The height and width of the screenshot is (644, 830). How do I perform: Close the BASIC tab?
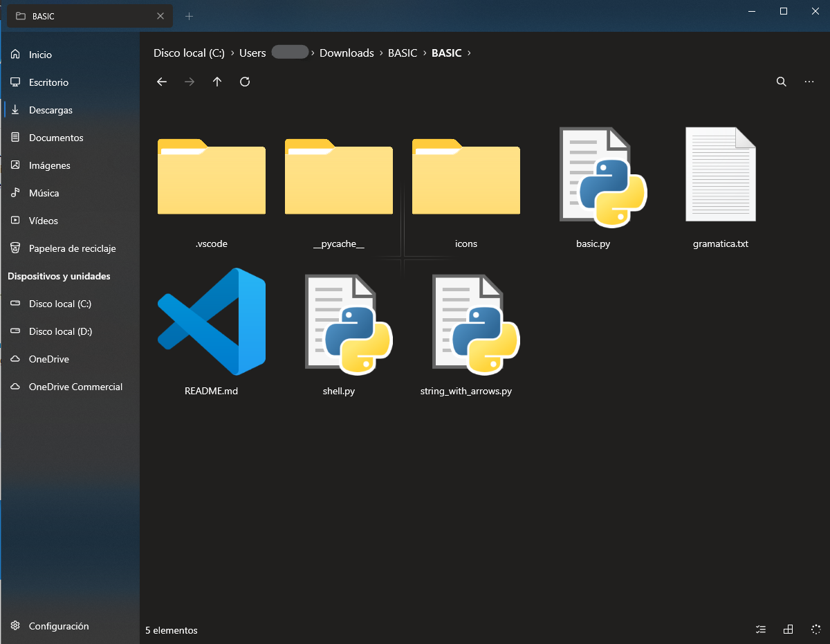pos(160,16)
